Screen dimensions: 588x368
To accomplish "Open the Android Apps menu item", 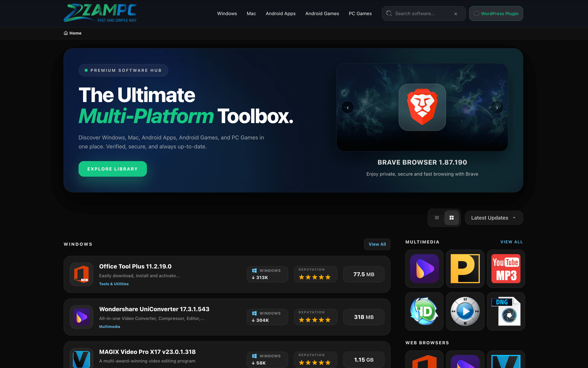I will [281, 14].
